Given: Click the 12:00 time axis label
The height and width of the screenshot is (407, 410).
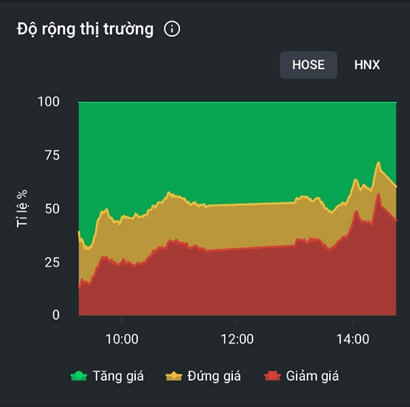Looking at the screenshot, I should (x=237, y=339).
